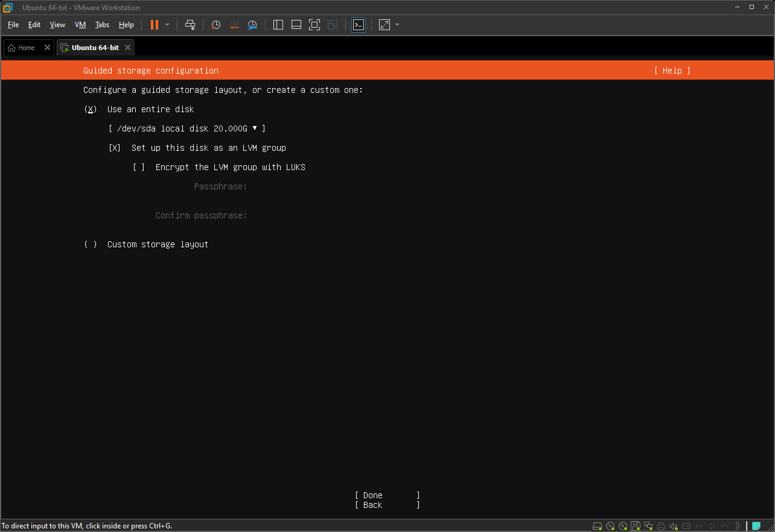
Task: Enable Encrypt the LVM group with LUKS
Action: 139,167
